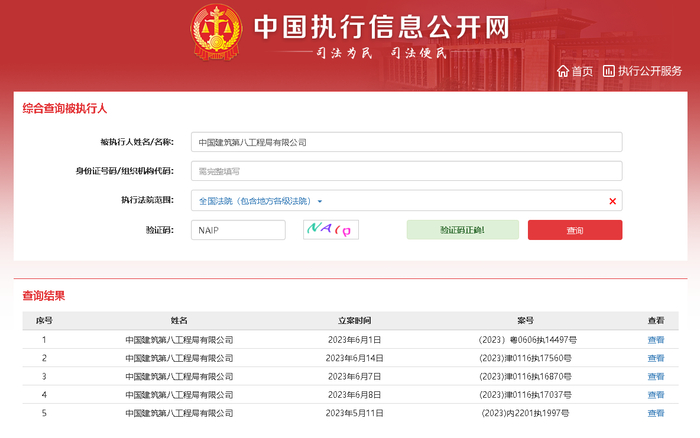Screen dimensions: 700x438
Task: Focus the 被执行人姓名/名称 input field
Action: point(407,142)
